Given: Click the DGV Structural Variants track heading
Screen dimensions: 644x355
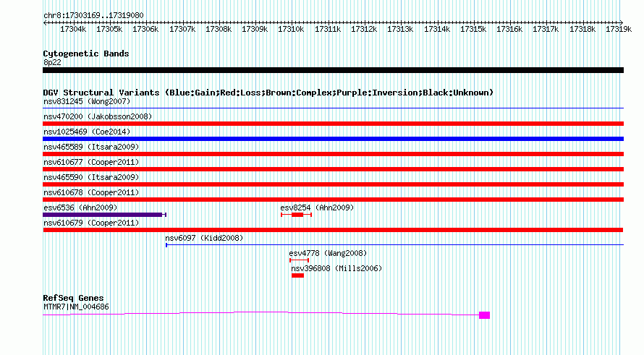Looking at the screenshot, I should coord(268,93).
